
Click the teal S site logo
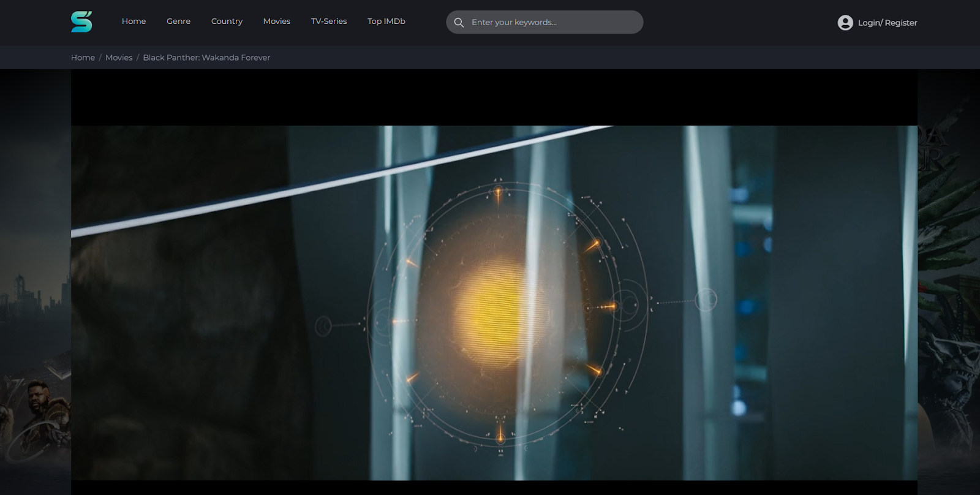coord(81,22)
